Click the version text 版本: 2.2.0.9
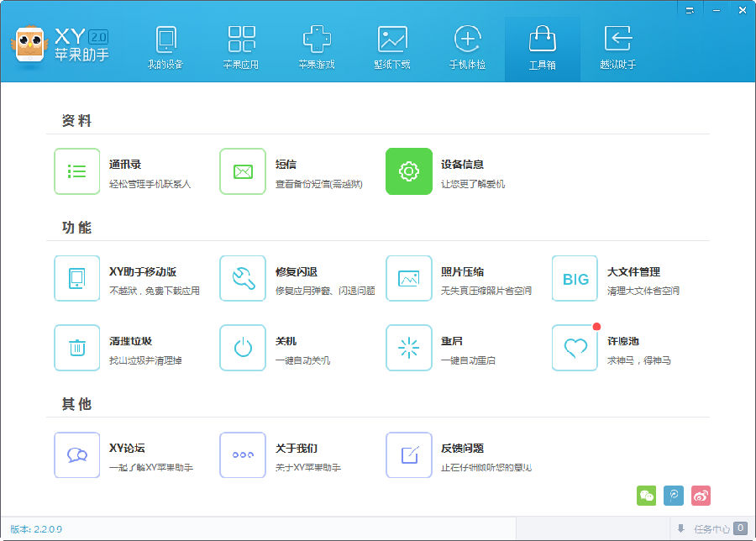The height and width of the screenshot is (541, 756). pyautogui.click(x=36, y=529)
